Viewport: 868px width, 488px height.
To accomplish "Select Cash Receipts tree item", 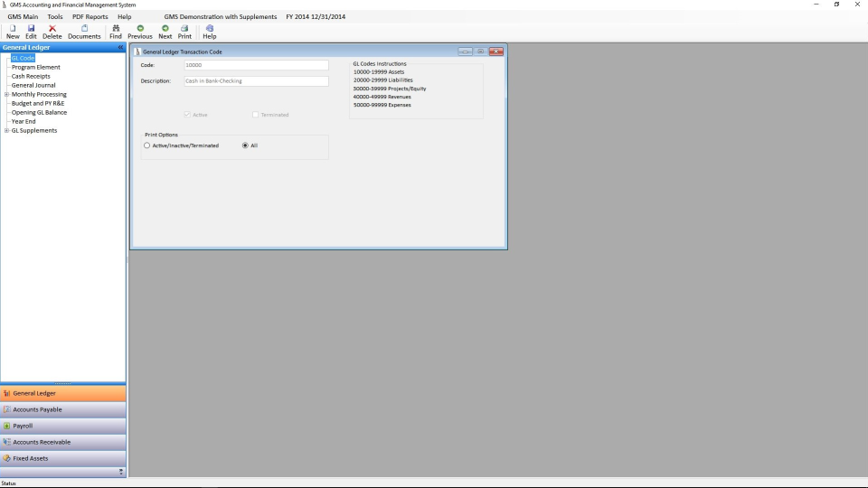I will (x=31, y=76).
